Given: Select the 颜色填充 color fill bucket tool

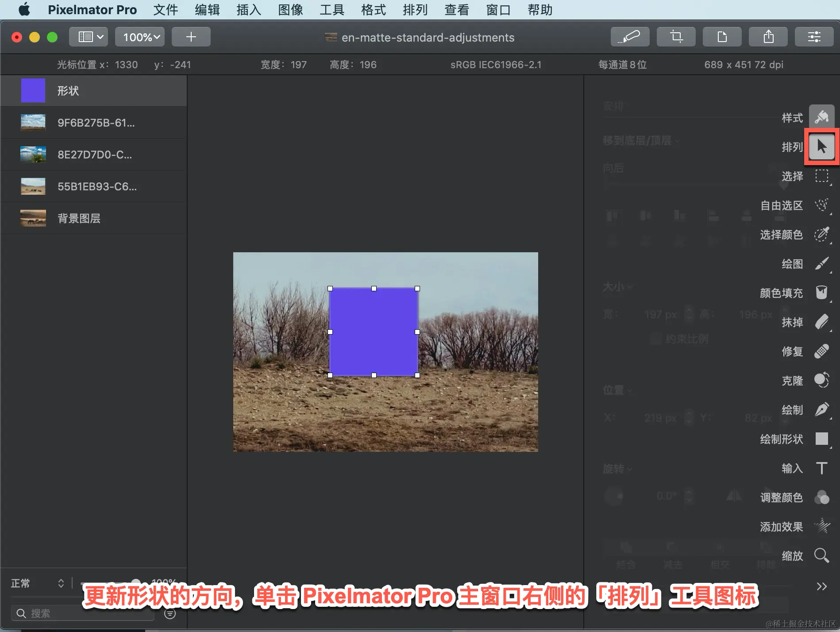Looking at the screenshot, I should click(821, 293).
